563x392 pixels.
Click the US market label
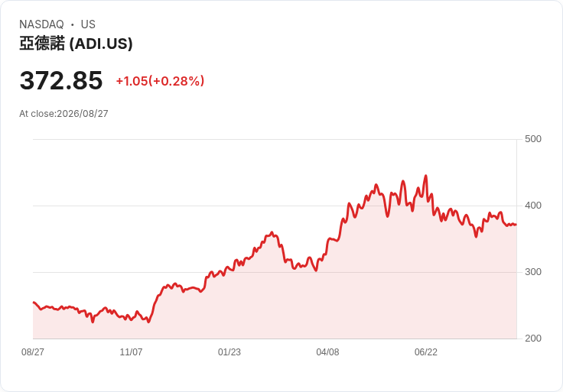click(88, 24)
